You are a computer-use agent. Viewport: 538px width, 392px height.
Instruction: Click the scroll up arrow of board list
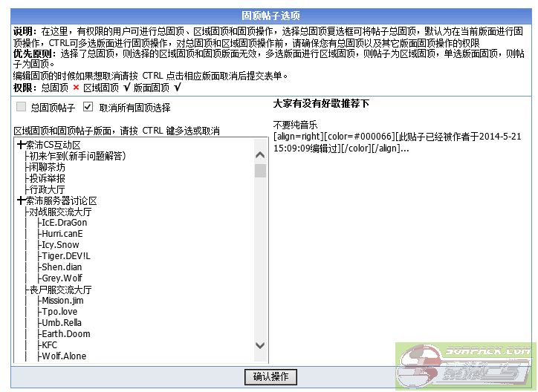(x=260, y=155)
